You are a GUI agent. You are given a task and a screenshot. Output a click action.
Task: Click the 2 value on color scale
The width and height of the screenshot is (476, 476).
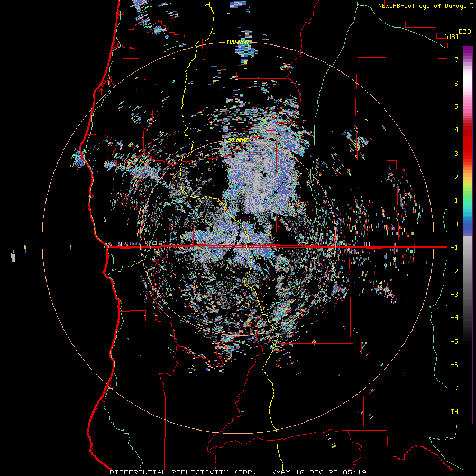tap(456, 177)
